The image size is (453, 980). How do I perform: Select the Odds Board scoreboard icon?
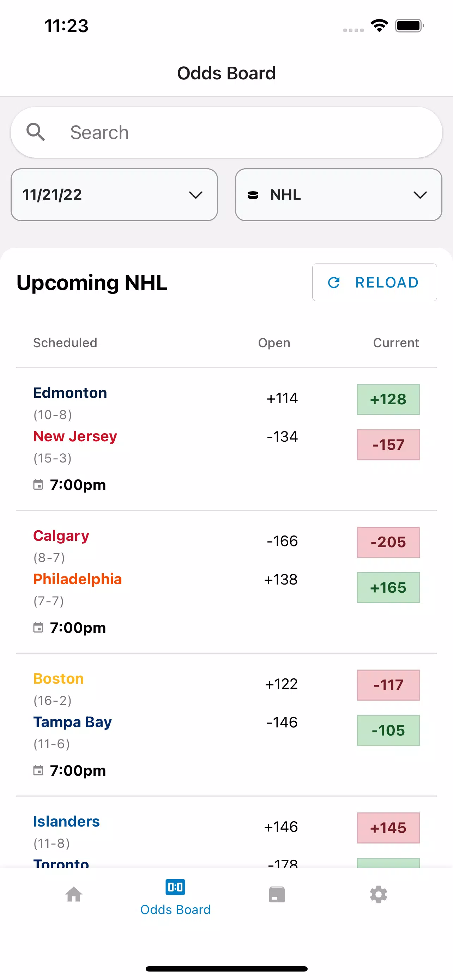coord(175,887)
